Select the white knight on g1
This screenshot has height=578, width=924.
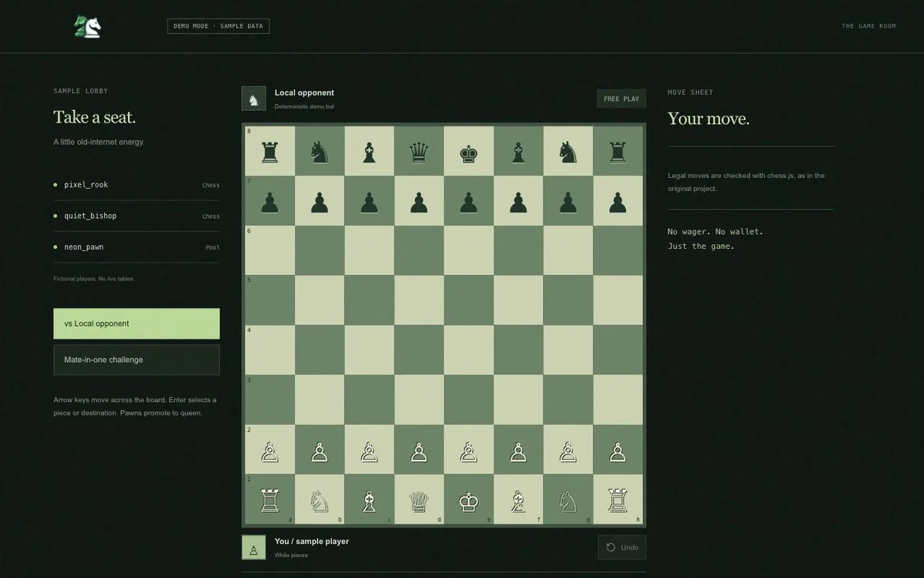[568, 499]
